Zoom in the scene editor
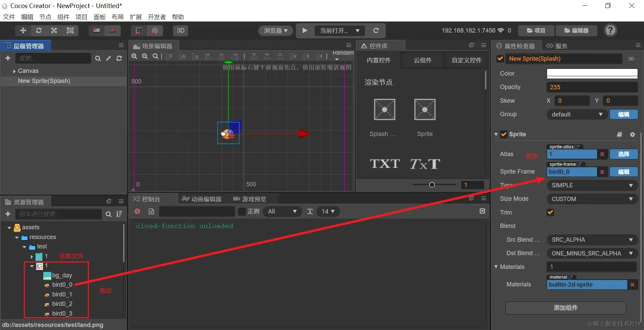The image size is (644, 330). [134, 56]
